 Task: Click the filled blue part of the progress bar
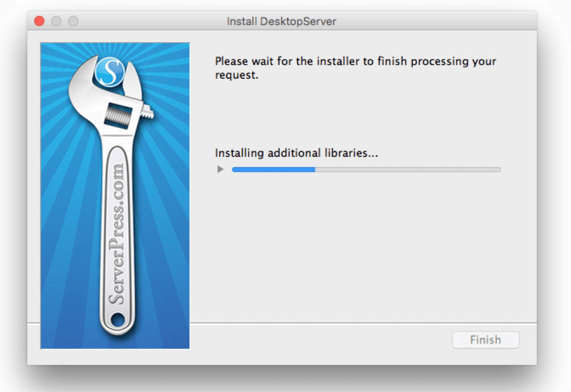click(273, 169)
